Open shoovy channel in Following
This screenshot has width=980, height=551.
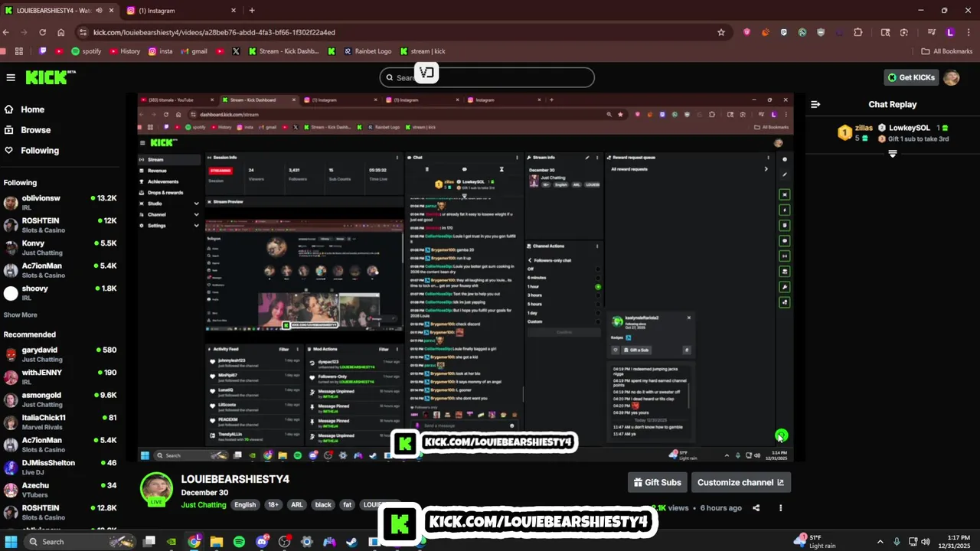pos(60,293)
